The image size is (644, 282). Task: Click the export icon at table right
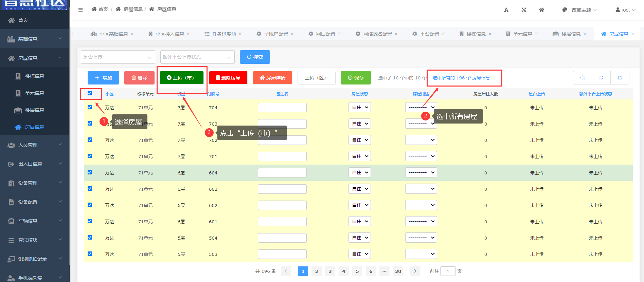620,78
